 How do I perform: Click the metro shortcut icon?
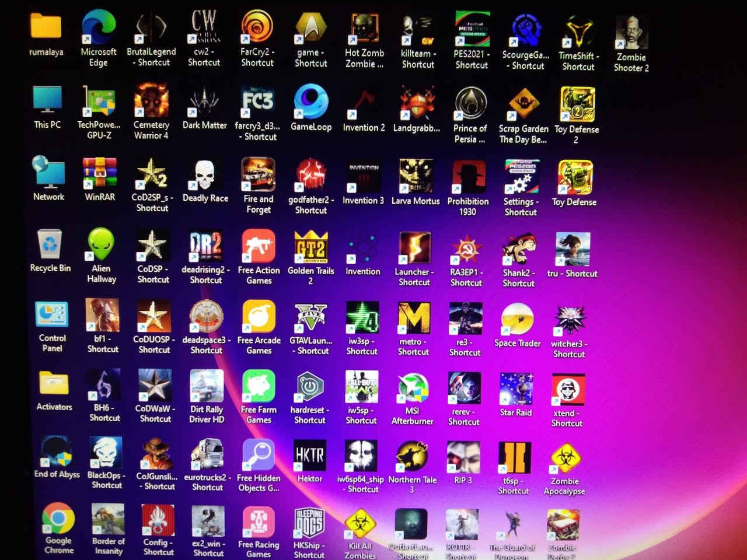click(x=413, y=318)
